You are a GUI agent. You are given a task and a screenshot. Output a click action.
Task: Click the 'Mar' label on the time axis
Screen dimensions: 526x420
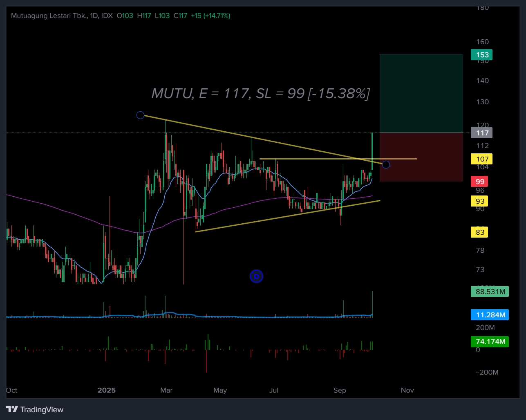[166, 390]
